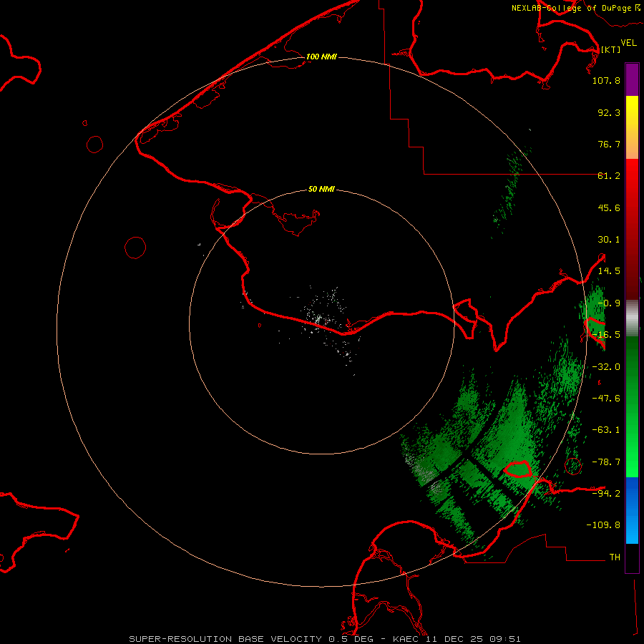
Task: Click the 30.1 velocity scale value
Action: pos(609,240)
